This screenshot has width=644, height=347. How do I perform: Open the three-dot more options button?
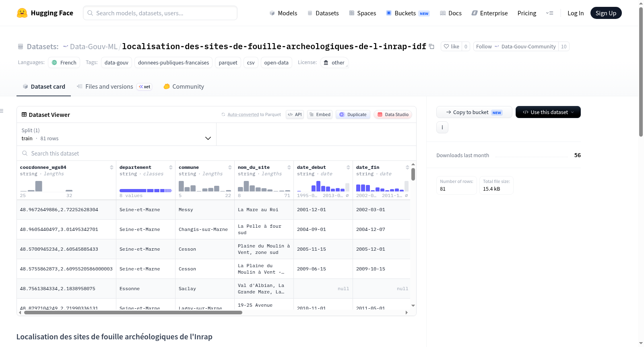tap(442, 127)
